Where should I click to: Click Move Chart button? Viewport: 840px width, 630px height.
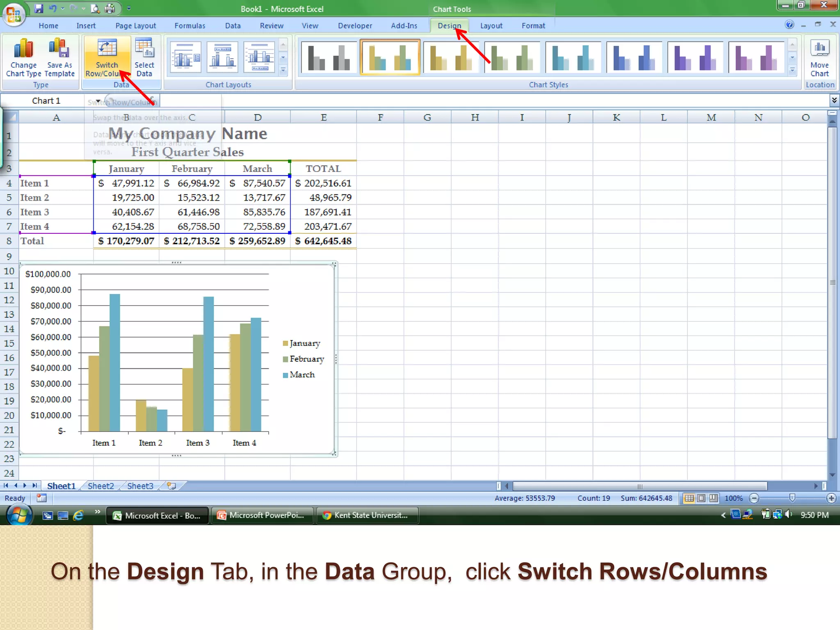[x=819, y=57]
